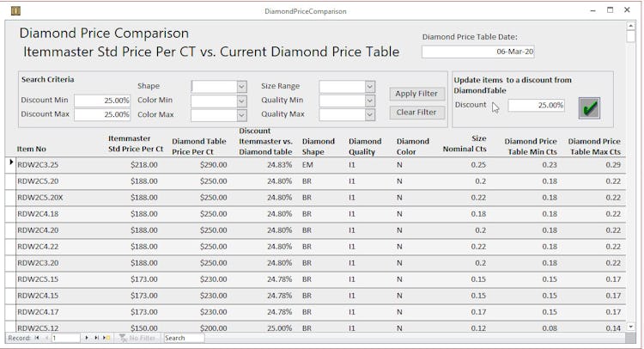Viewport: 644px width, 349px height.
Task: Click the vertical scrollbar down arrow
Action: coord(631,327)
